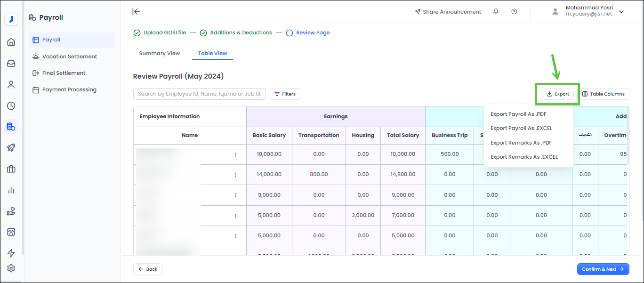The width and height of the screenshot is (644, 283).
Task: Click the Back button
Action: pos(148,269)
